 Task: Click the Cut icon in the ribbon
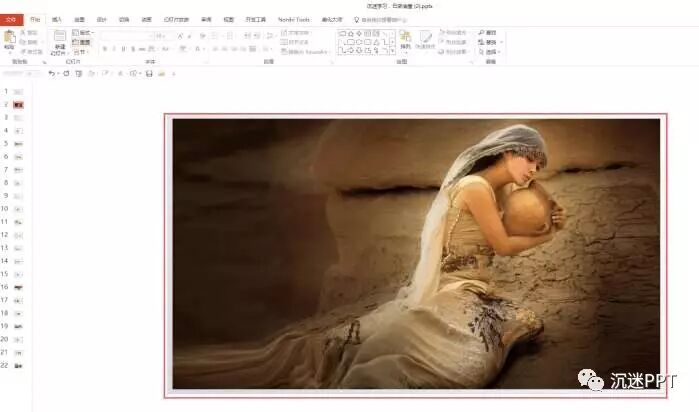click(23, 33)
